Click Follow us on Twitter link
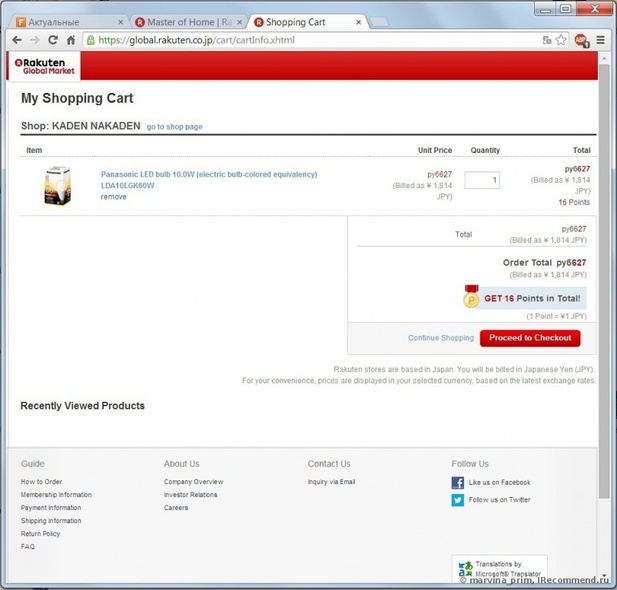Image resolution: width=617 pixels, height=590 pixels. coord(499,500)
